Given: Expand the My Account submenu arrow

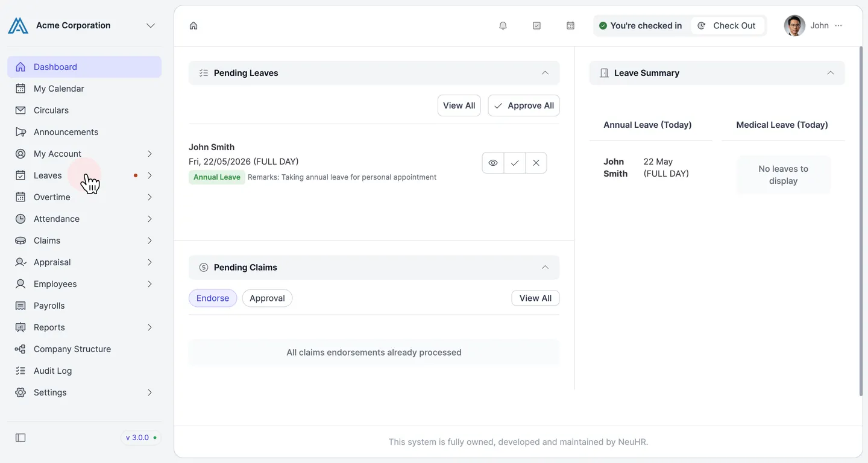Looking at the screenshot, I should (149, 154).
